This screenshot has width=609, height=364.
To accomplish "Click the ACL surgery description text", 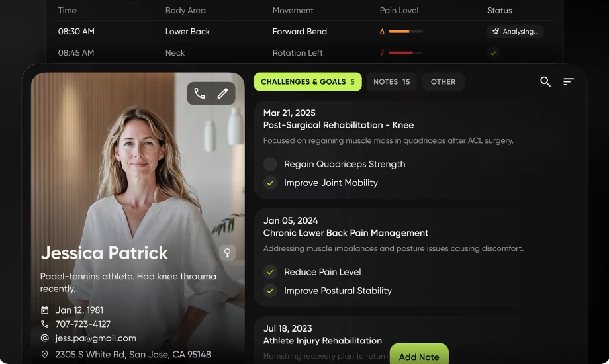I will (389, 140).
